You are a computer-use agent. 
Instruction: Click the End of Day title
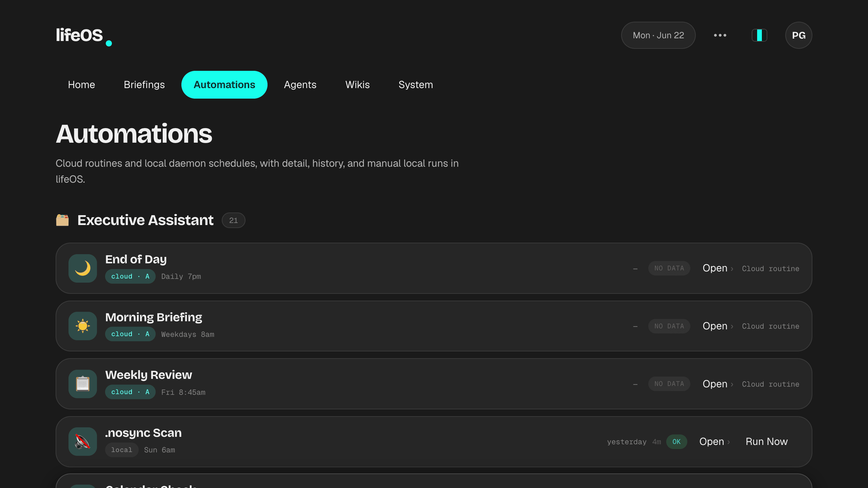pyautogui.click(x=136, y=259)
